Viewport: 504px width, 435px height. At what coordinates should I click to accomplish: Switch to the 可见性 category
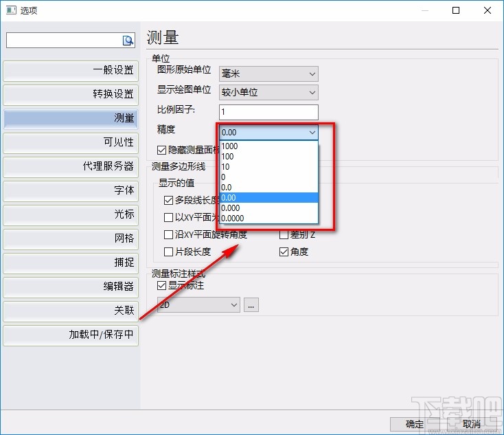coord(70,142)
